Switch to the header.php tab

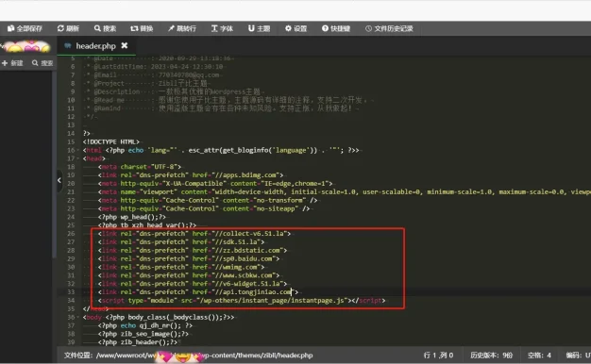click(95, 46)
